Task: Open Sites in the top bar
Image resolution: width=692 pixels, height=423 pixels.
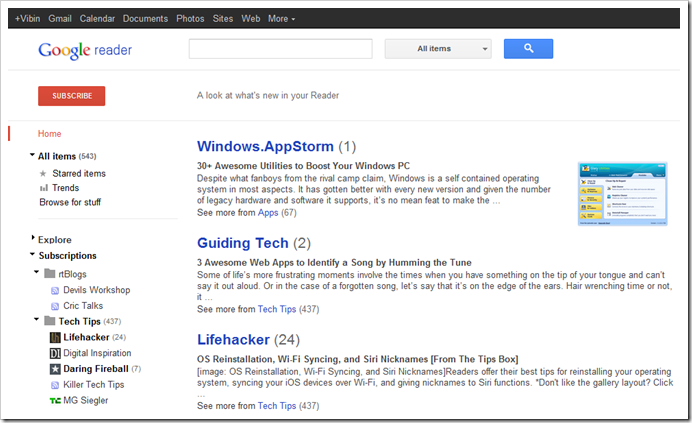Action: 223,19
